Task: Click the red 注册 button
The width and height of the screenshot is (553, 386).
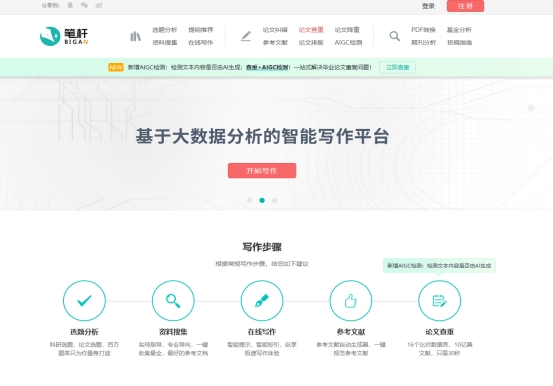Action: coord(465,6)
